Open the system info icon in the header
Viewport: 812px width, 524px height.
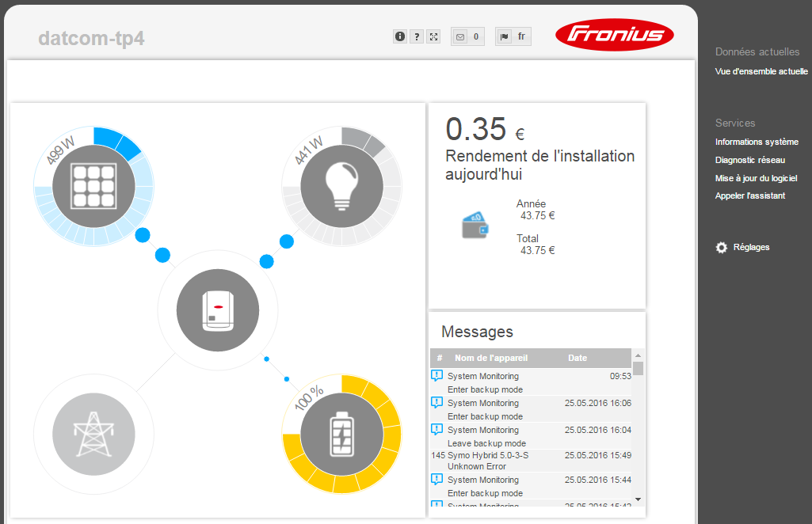click(x=399, y=36)
